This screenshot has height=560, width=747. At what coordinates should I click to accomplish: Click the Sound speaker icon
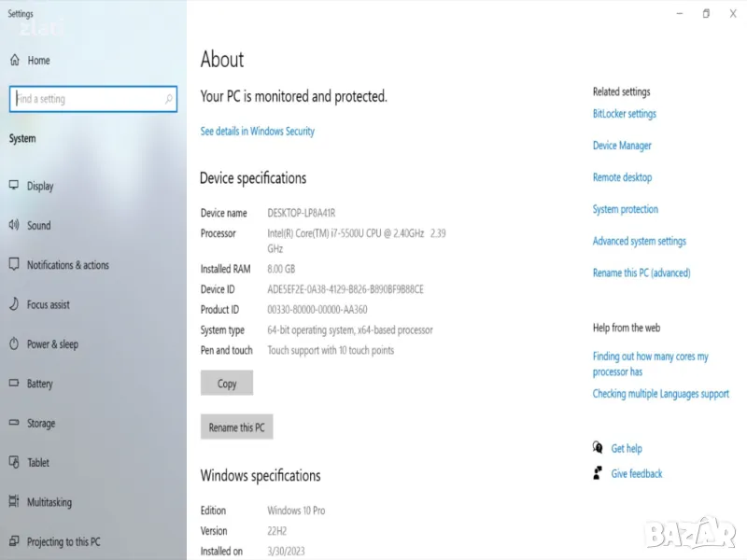(14, 225)
